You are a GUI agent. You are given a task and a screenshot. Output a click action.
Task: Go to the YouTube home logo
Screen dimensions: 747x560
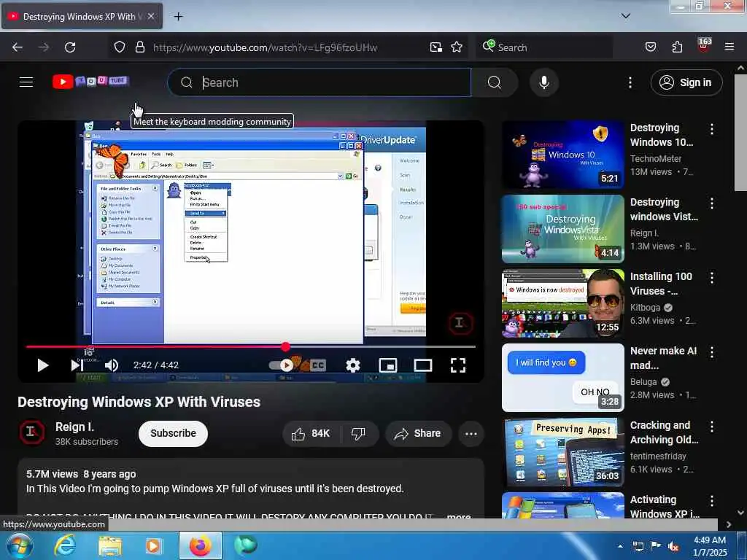[x=90, y=82]
